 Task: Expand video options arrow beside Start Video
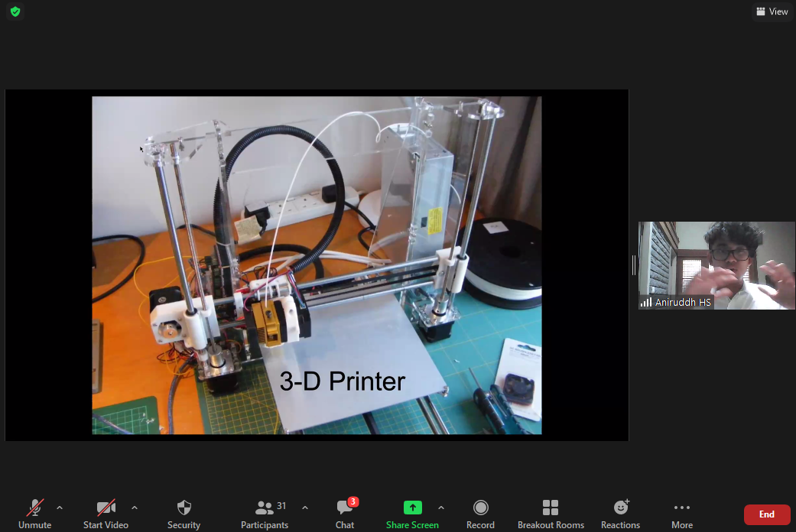tap(135, 508)
